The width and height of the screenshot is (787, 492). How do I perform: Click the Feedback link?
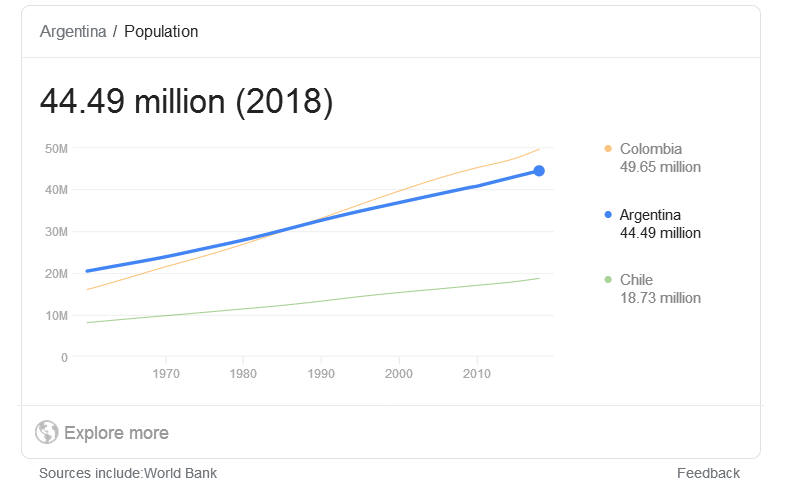[708, 473]
